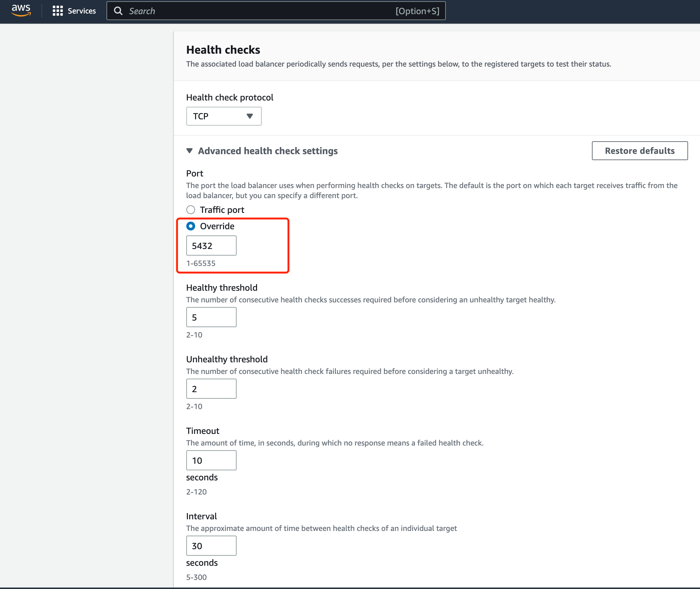Screen dimensions: 700x589
Task: Select the Traffic port radio button
Action: pyautogui.click(x=190, y=210)
